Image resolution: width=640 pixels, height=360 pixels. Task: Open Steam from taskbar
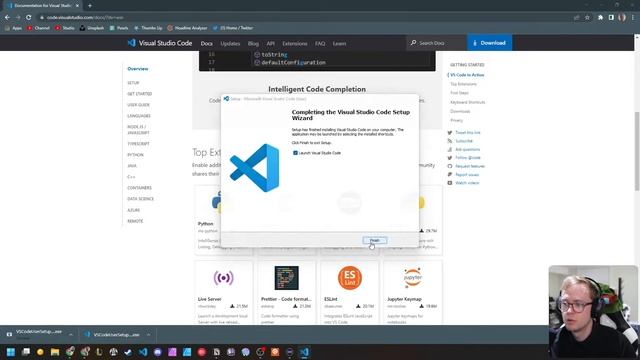pyautogui.click(x=128, y=352)
